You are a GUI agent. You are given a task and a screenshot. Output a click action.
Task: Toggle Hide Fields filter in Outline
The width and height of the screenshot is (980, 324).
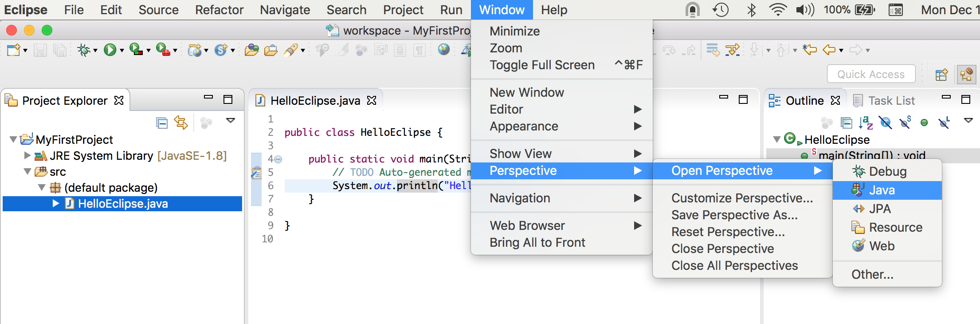coord(885,122)
